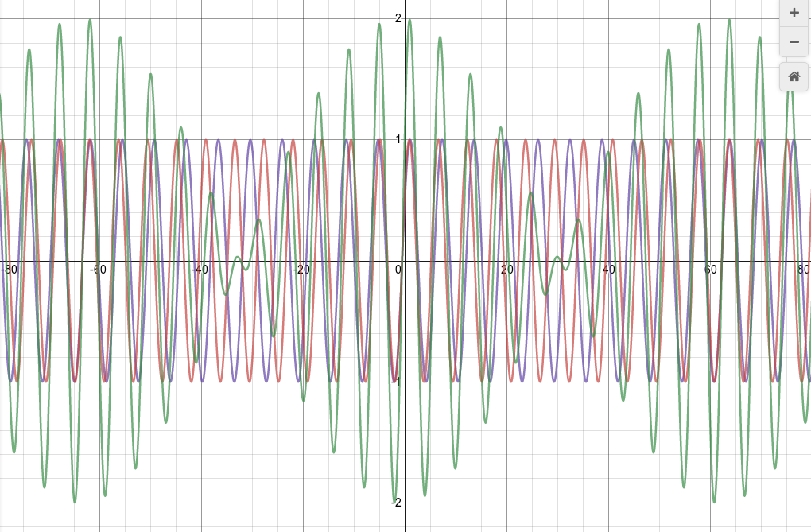Click green curve's lowest trough near x=61
The width and height of the screenshot is (811, 532).
pos(714,501)
